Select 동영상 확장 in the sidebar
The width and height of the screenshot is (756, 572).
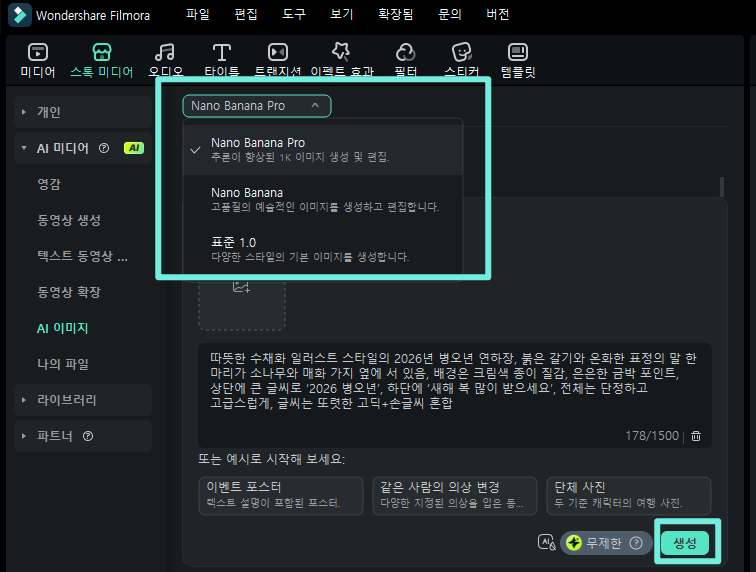tap(69, 292)
